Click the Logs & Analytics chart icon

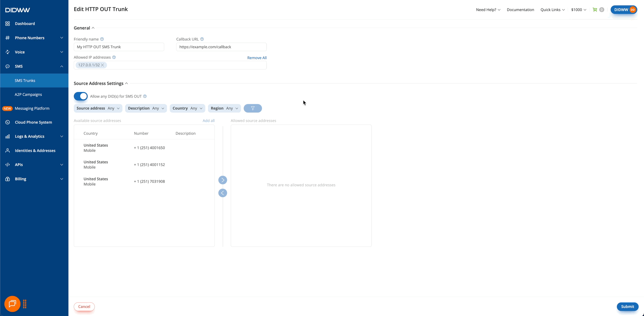coord(8,136)
